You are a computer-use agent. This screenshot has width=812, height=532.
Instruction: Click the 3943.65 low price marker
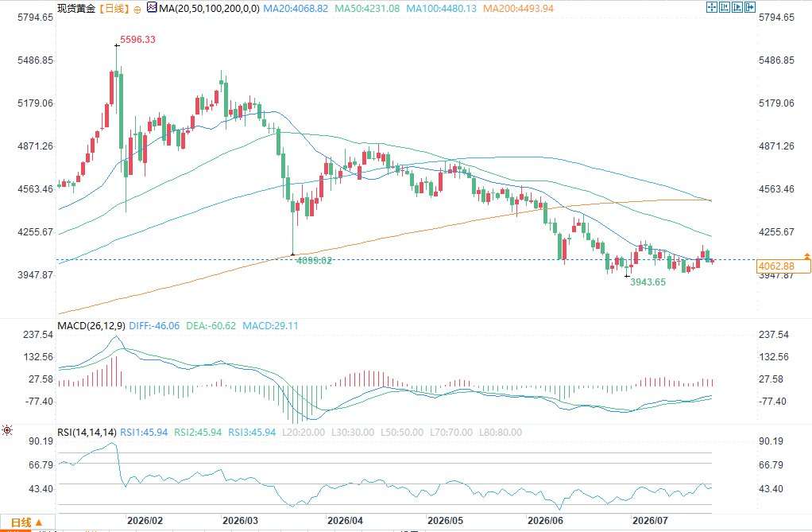coord(648,282)
